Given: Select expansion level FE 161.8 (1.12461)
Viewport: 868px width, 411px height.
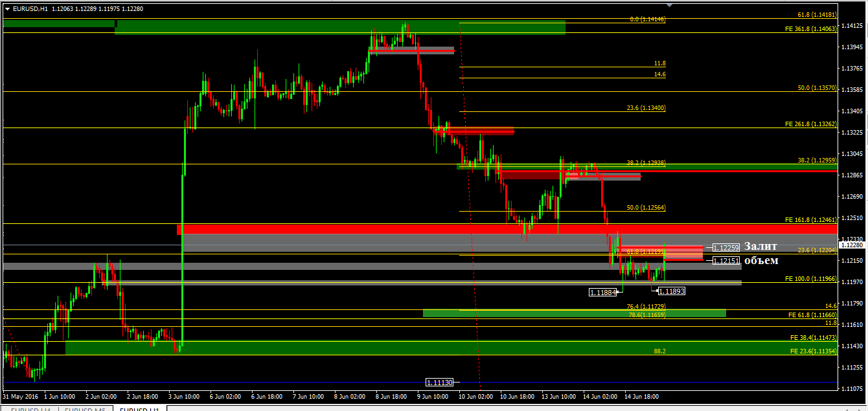Looking at the screenshot, I should (x=810, y=220).
